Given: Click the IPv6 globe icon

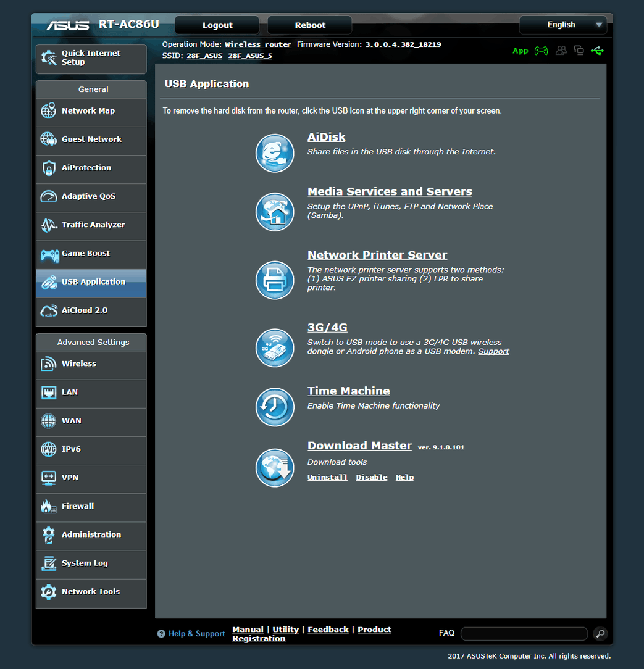Looking at the screenshot, I should click(x=49, y=449).
